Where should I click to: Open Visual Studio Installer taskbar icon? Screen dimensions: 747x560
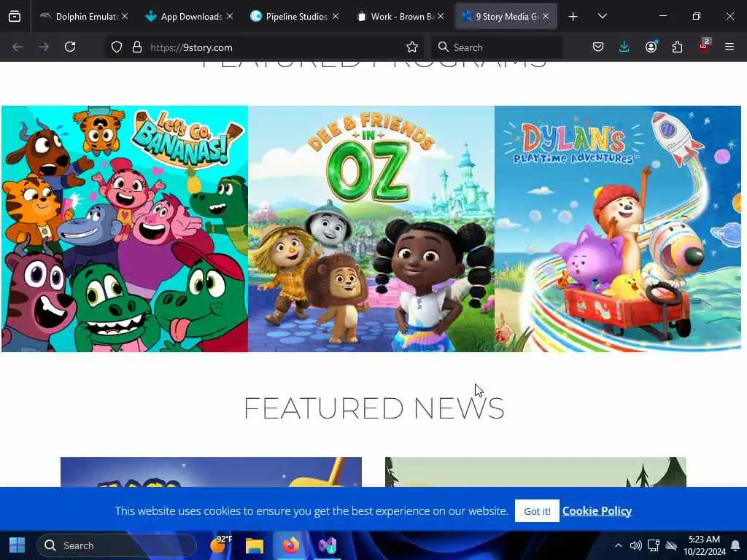[x=328, y=545]
